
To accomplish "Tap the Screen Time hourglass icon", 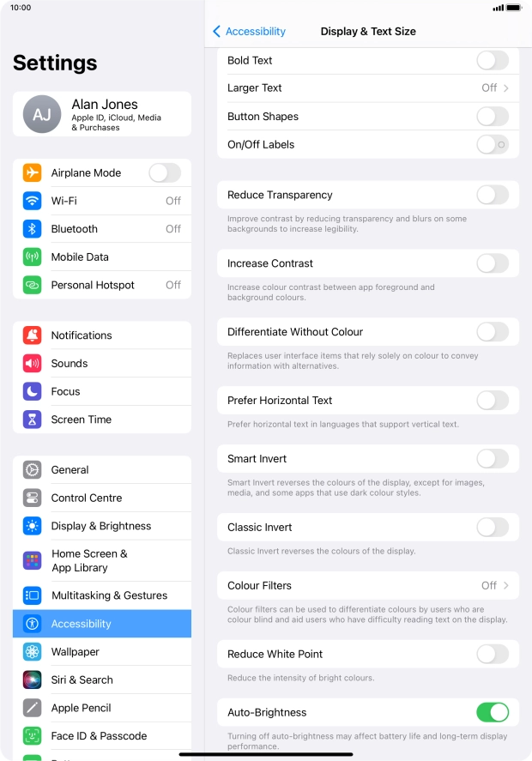I will pyautogui.click(x=32, y=420).
